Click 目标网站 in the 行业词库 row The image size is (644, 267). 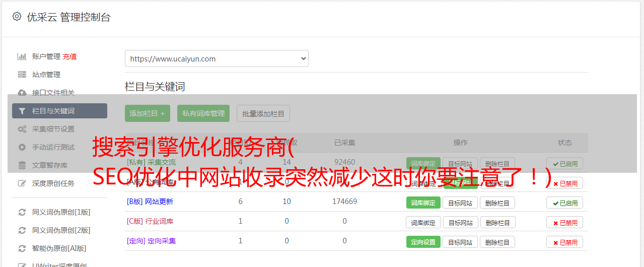(460, 222)
